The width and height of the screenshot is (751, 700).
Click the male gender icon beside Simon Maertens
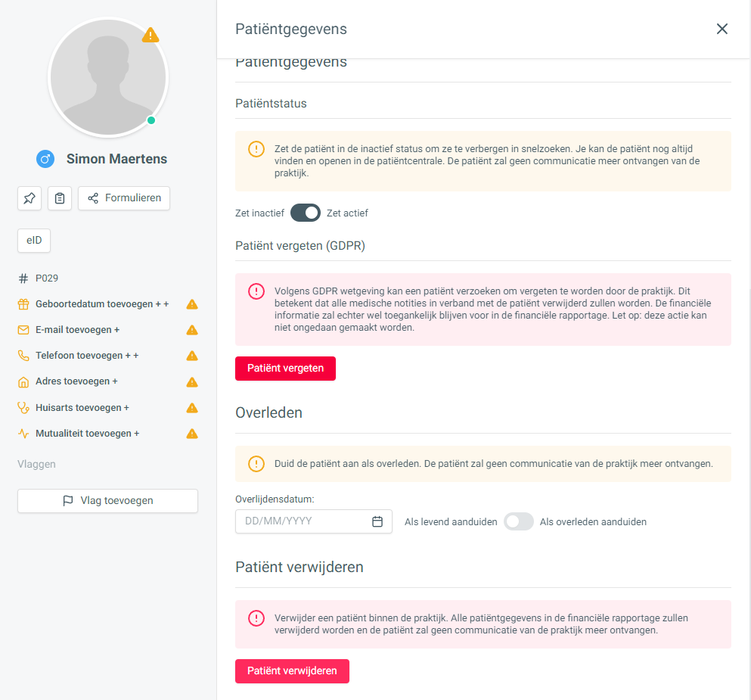[45, 159]
